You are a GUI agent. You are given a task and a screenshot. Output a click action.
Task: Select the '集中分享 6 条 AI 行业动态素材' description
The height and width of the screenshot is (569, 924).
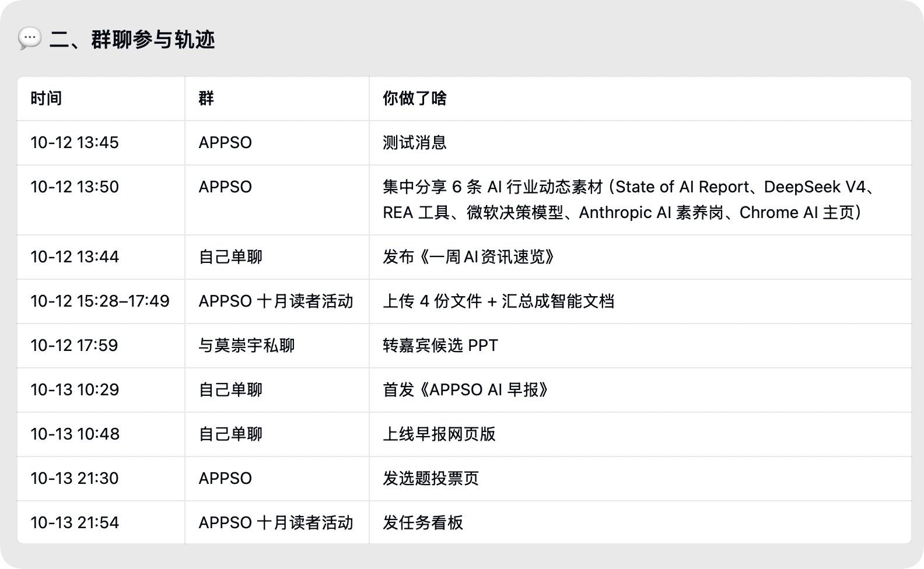[x=629, y=200]
